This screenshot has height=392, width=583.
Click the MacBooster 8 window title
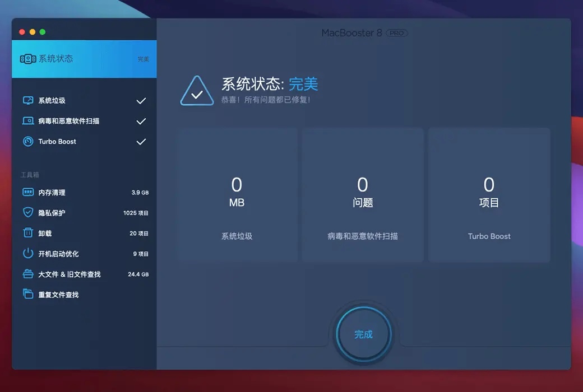pyautogui.click(x=351, y=33)
